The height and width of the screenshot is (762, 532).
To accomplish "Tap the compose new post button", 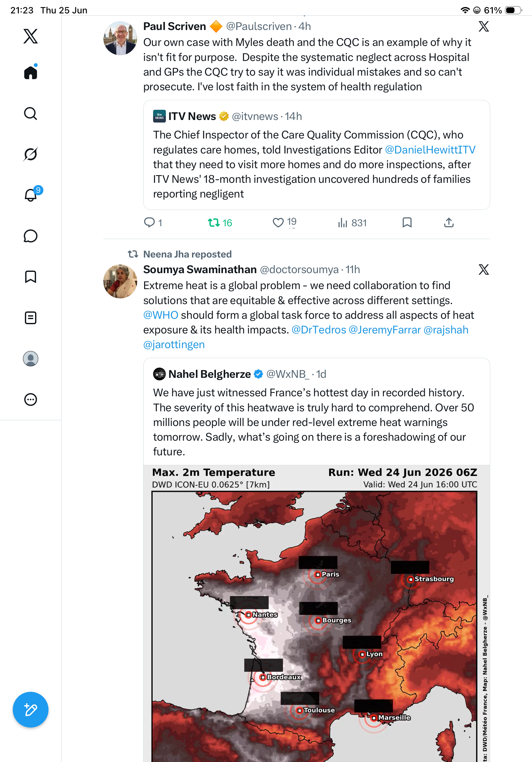I will tap(31, 710).
